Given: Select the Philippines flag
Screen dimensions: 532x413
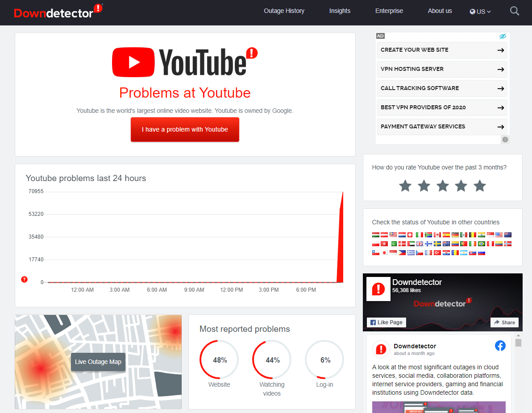Looking at the screenshot, I should tap(402, 252).
